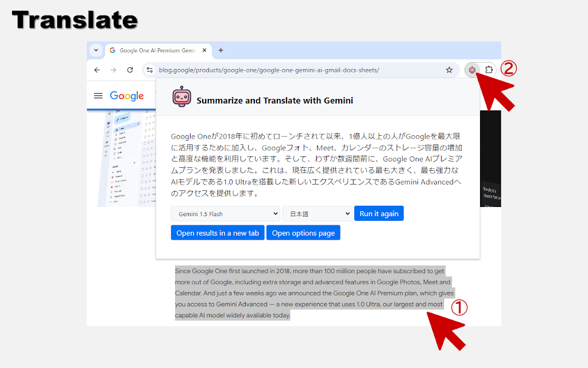
Task: Open the Gemini 1.5 Flash model dropdown
Action: pos(225,214)
